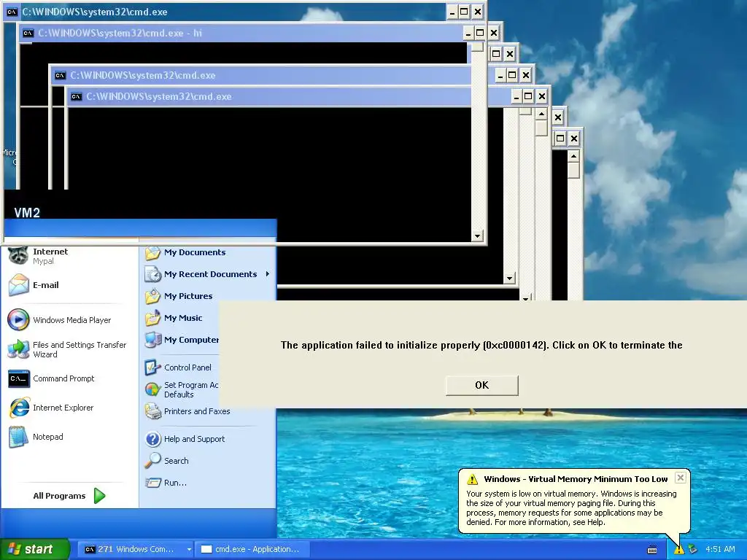The width and height of the screenshot is (747, 560).
Task: Click the Start button
Action: (x=35, y=549)
